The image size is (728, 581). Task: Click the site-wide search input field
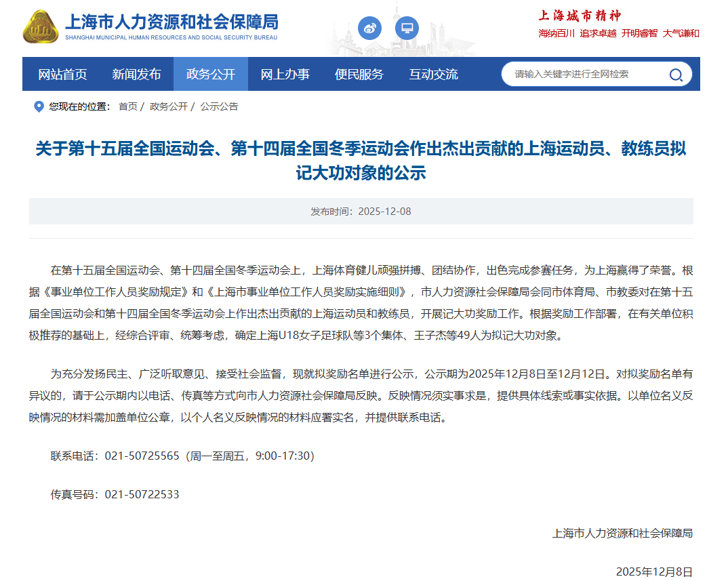click(x=583, y=75)
